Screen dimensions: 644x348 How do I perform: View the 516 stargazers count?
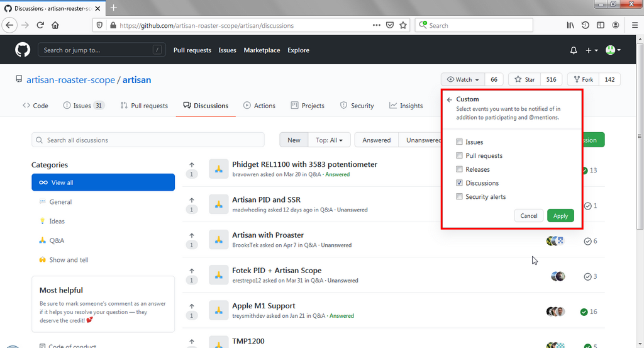(551, 79)
